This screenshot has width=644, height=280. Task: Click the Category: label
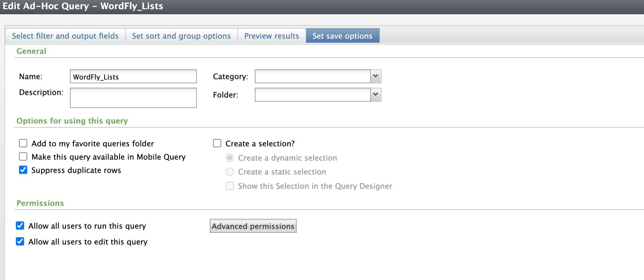pyautogui.click(x=231, y=77)
